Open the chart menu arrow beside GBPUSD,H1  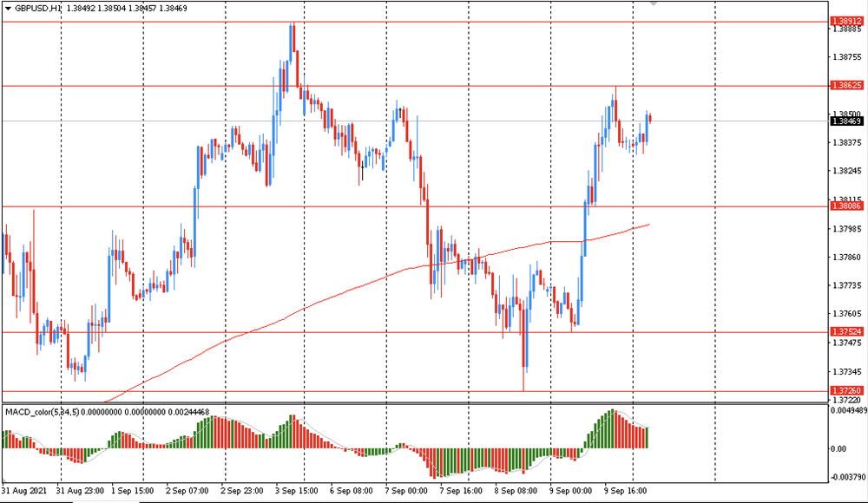tap(8, 9)
